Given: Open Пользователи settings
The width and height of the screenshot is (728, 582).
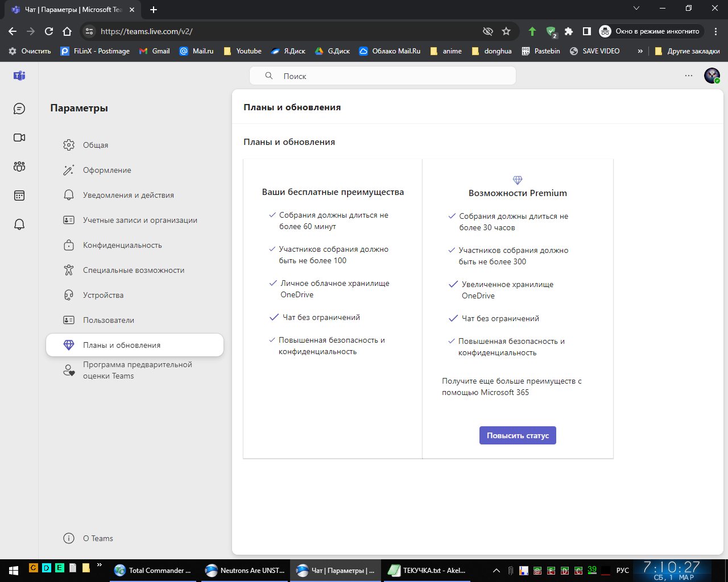Looking at the screenshot, I should click(135, 320).
